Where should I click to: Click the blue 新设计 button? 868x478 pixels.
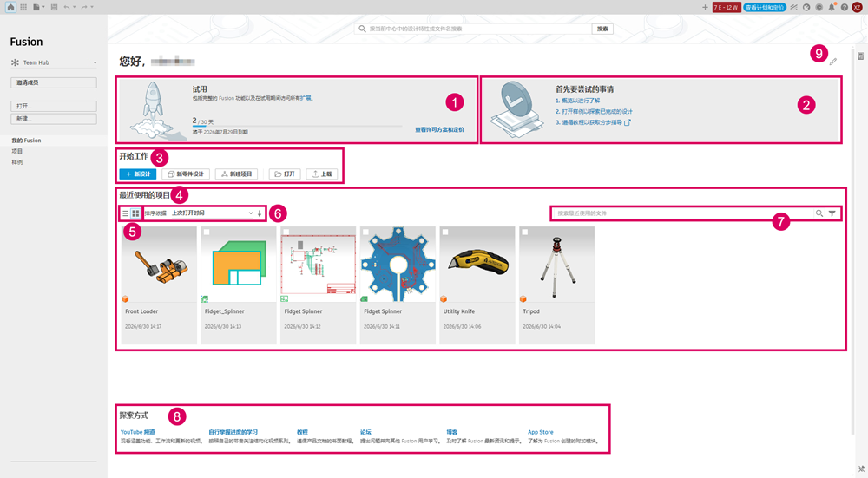pos(138,174)
